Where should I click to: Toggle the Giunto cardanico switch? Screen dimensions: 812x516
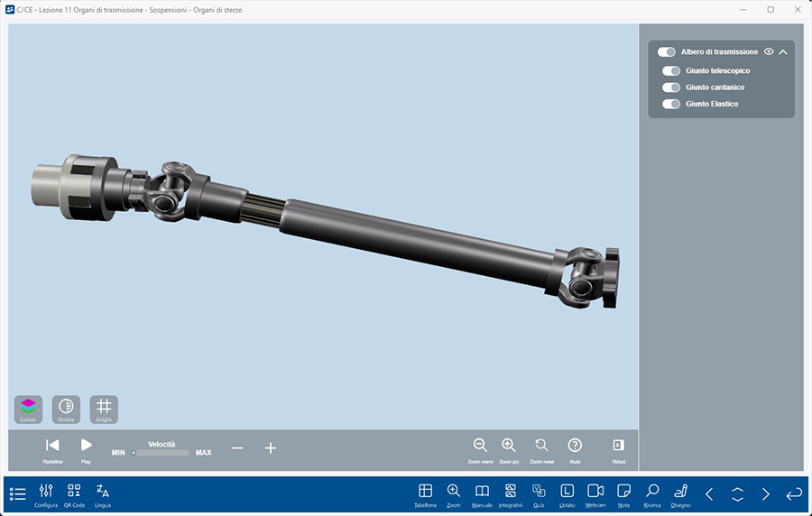pyautogui.click(x=670, y=88)
